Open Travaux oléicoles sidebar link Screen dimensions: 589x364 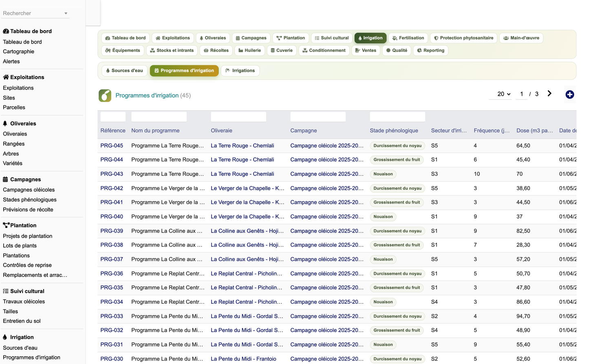coord(24,302)
